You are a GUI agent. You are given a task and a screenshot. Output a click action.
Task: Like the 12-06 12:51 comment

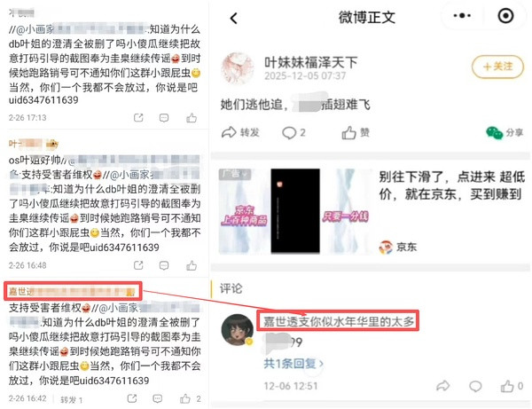(512, 386)
